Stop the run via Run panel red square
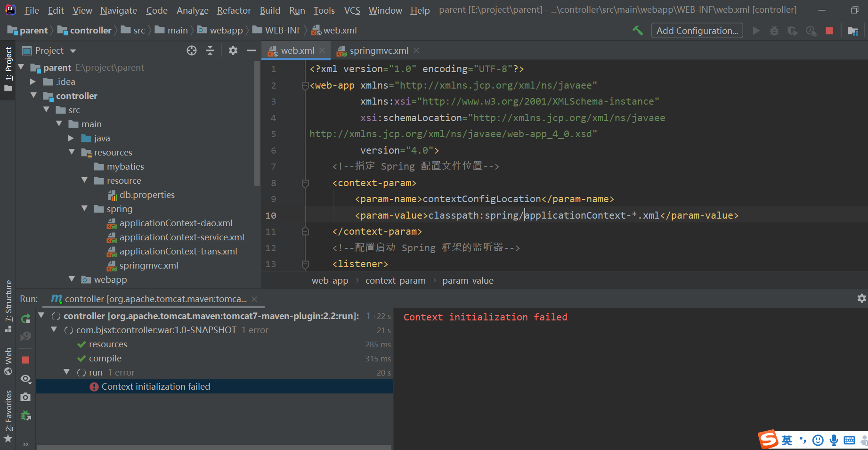 point(25,360)
